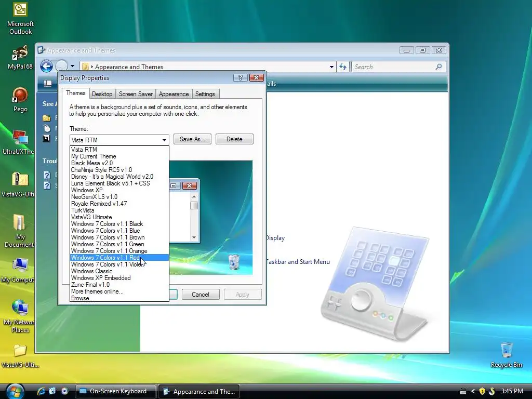
Task: Click the layout pane icon in command bar
Action: click(x=48, y=84)
